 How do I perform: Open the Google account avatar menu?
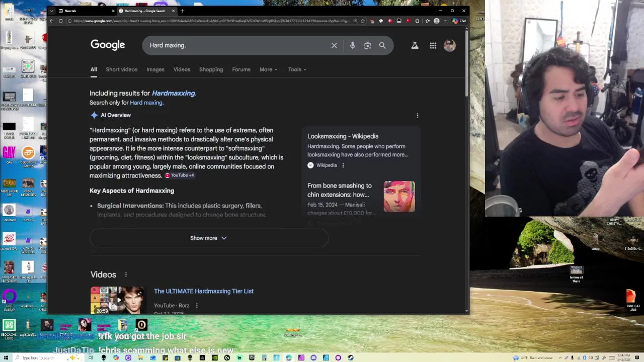tap(449, 45)
